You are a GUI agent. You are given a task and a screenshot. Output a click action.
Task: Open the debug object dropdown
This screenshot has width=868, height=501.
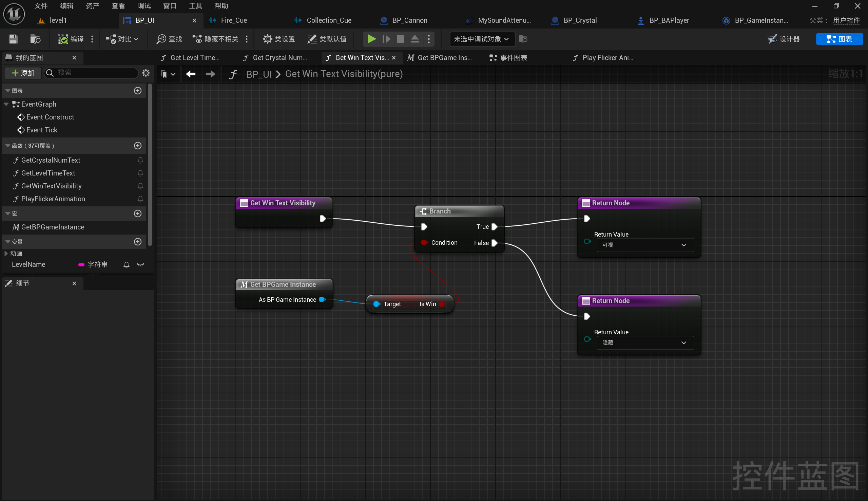pos(482,39)
